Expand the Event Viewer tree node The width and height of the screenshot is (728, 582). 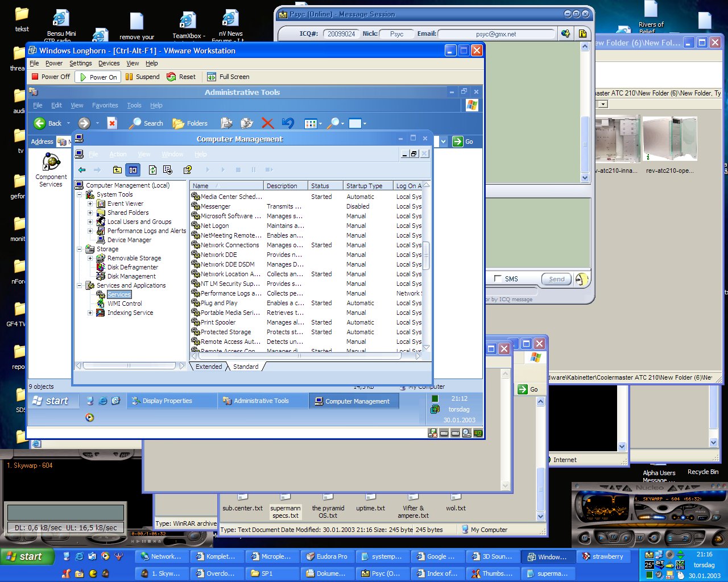click(90, 203)
